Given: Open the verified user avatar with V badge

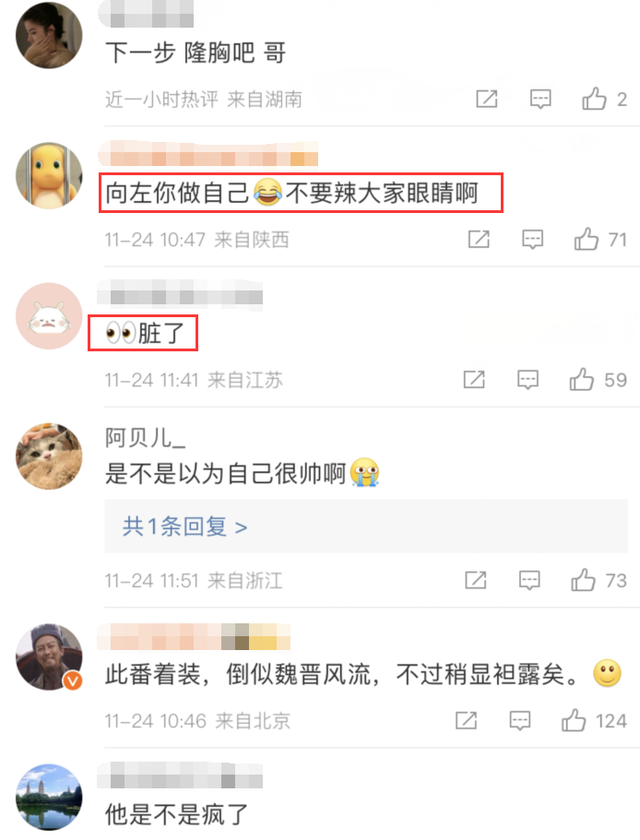Looking at the screenshot, I should (49, 656).
